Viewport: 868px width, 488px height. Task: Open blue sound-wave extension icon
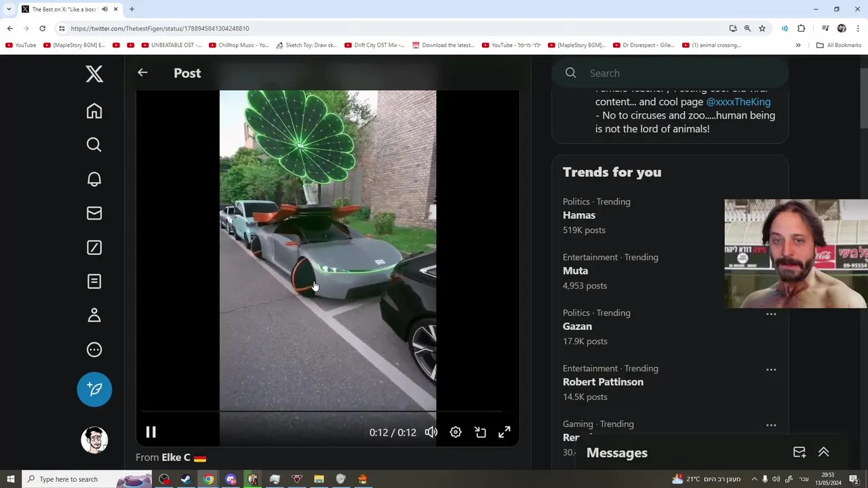(785, 28)
